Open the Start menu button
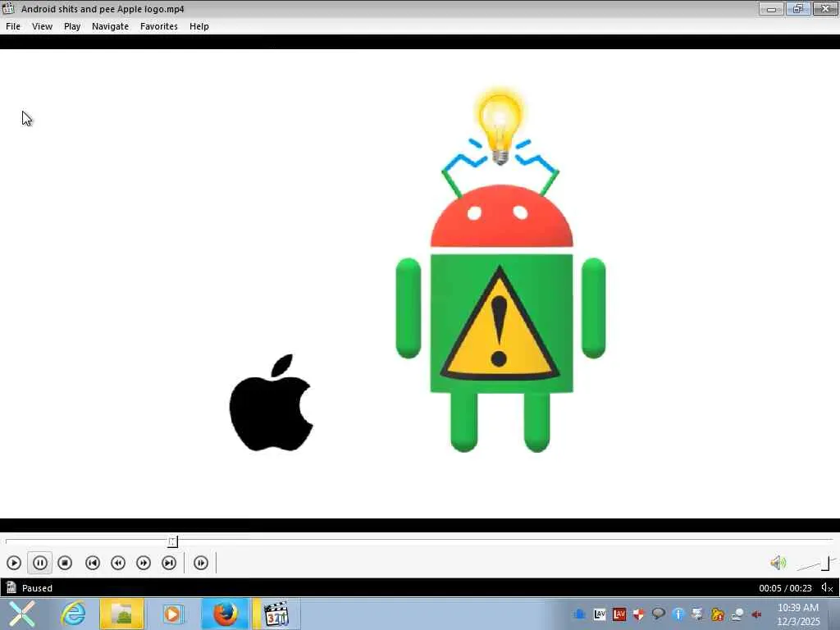The height and width of the screenshot is (630, 840). pos(22,614)
